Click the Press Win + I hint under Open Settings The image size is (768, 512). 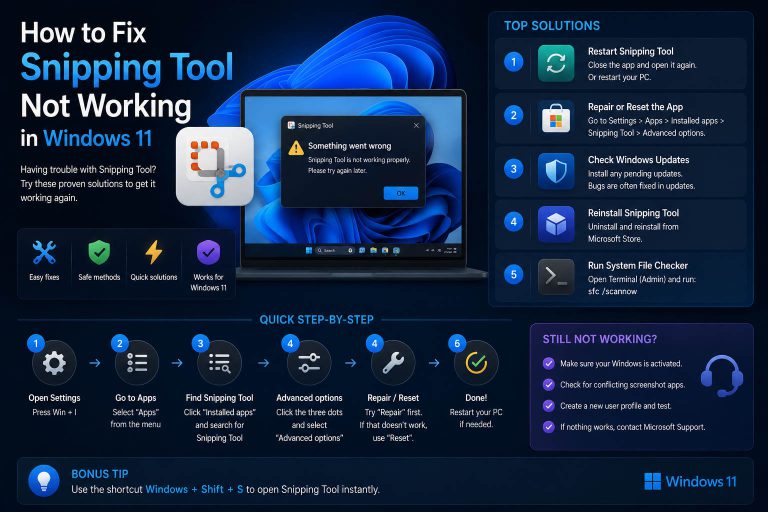pyautogui.click(x=54, y=413)
